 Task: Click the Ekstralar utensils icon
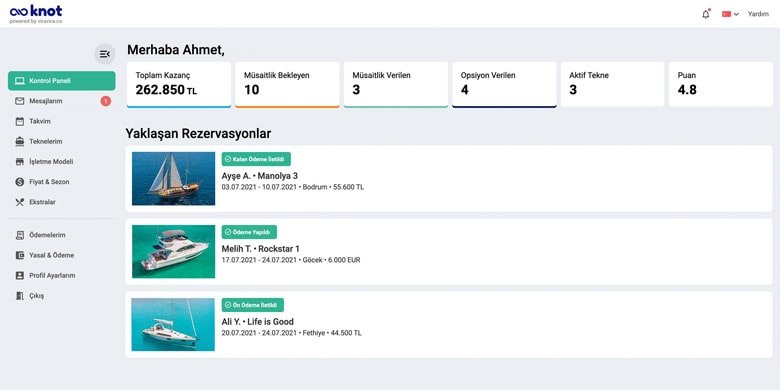(x=20, y=202)
